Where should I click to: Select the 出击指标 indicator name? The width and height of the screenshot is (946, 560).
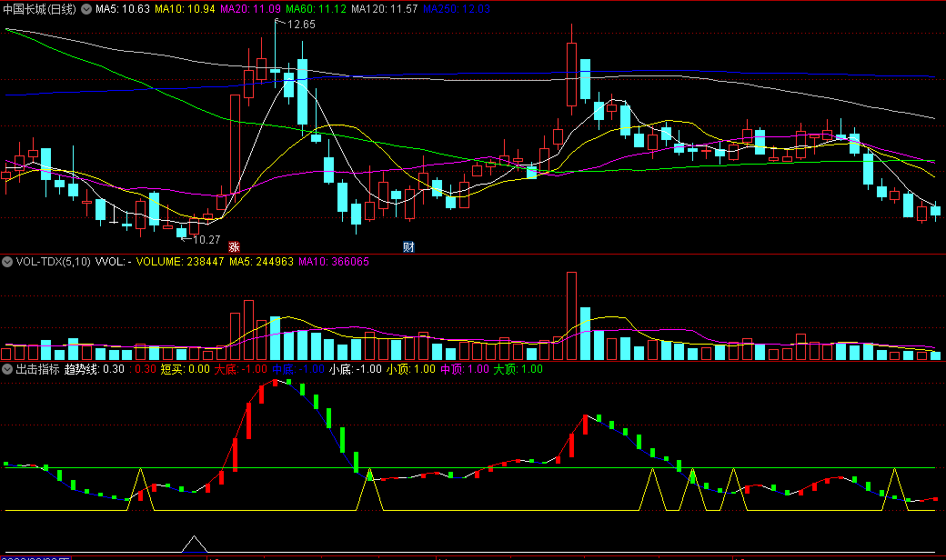[37, 369]
